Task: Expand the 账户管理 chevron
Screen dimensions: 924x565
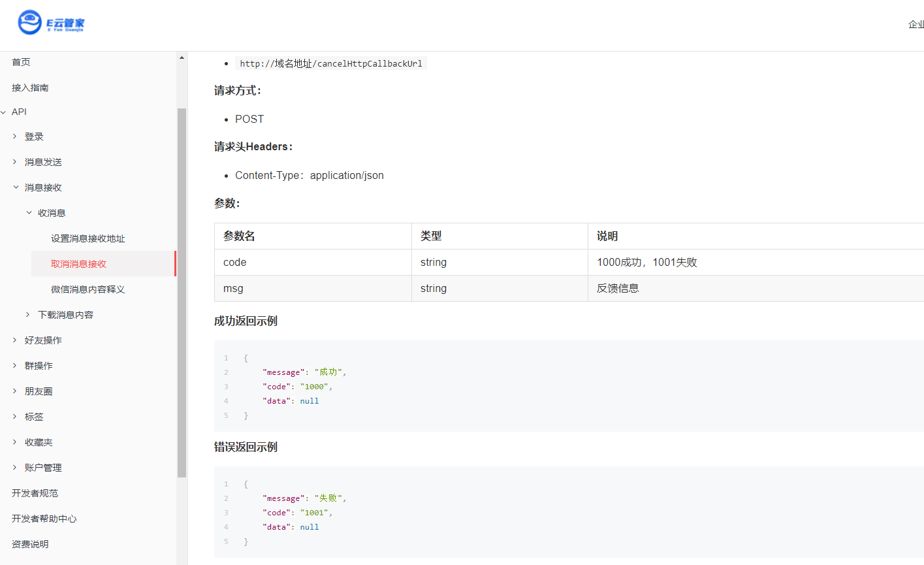Action: pos(15,468)
